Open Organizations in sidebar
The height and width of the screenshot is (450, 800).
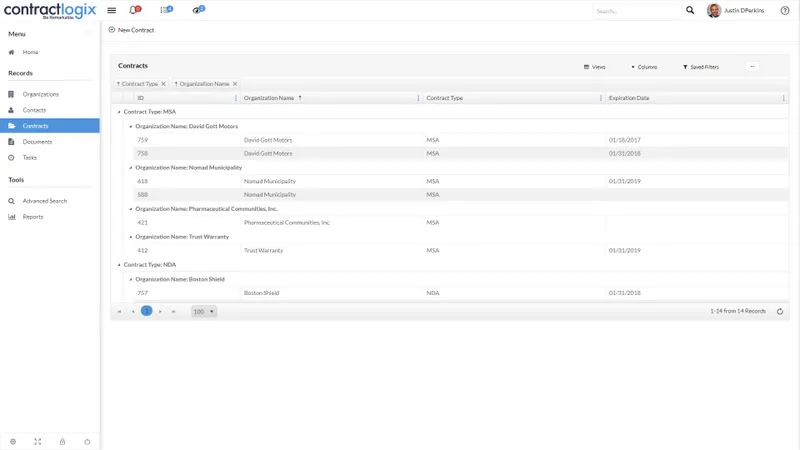[40, 94]
